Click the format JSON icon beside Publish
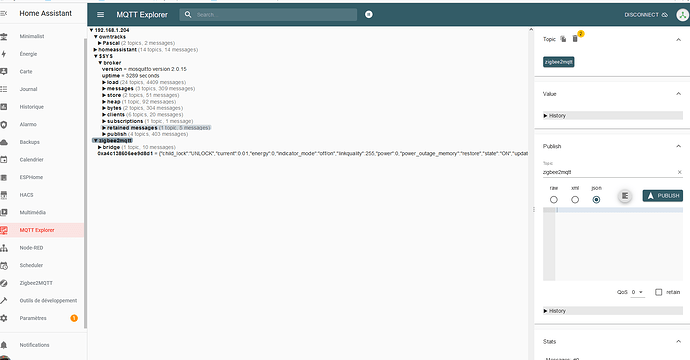Screen dimensions: 690x360 (625, 196)
